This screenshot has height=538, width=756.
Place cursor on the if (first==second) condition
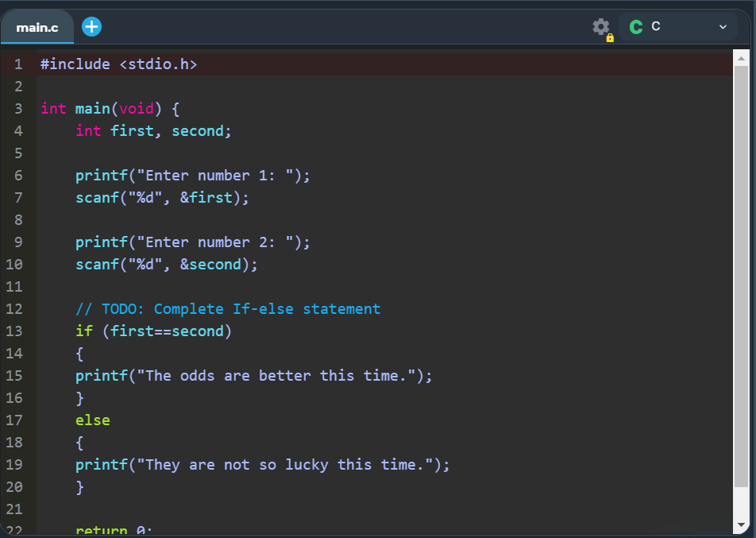pyautogui.click(x=154, y=331)
